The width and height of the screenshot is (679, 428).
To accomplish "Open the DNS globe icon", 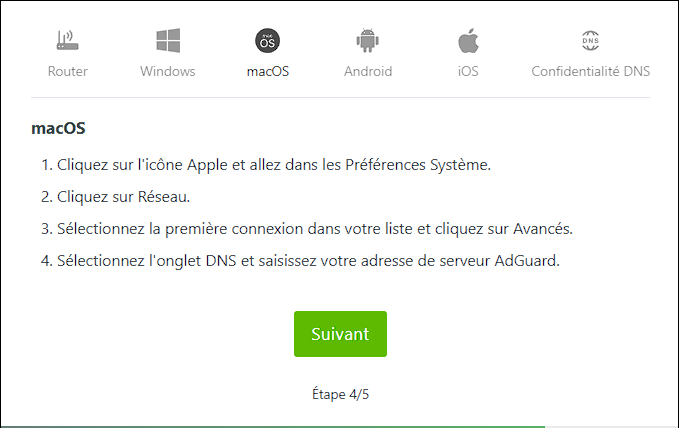I will pyautogui.click(x=591, y=40).
